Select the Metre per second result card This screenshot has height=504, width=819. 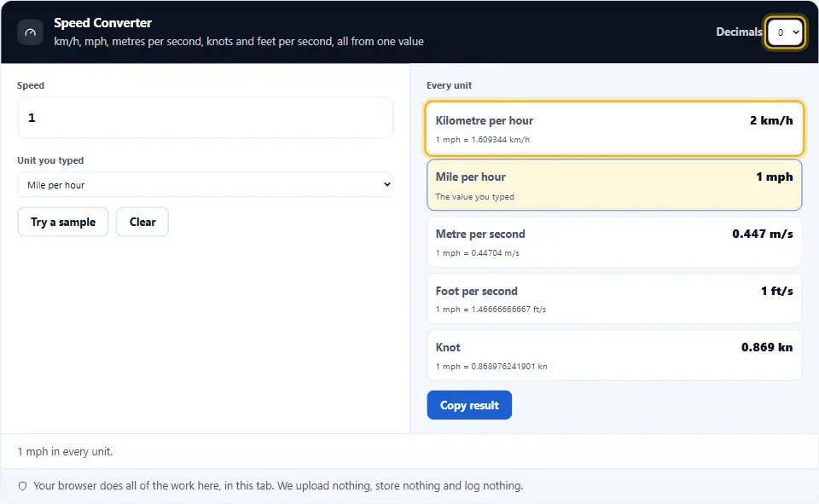tap(614, 242)
